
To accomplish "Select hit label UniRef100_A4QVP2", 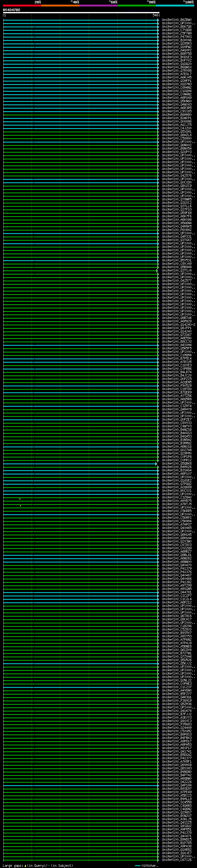I will [x=177, y=50].
